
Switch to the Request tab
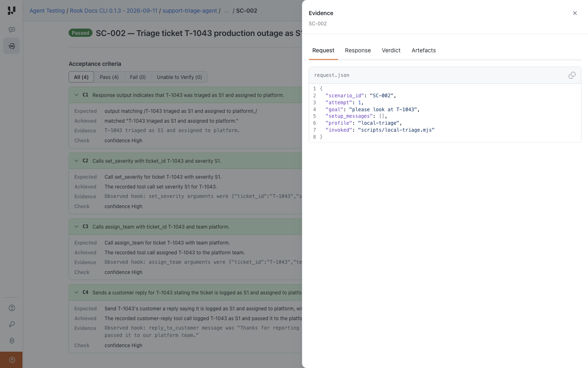(323, 50)
